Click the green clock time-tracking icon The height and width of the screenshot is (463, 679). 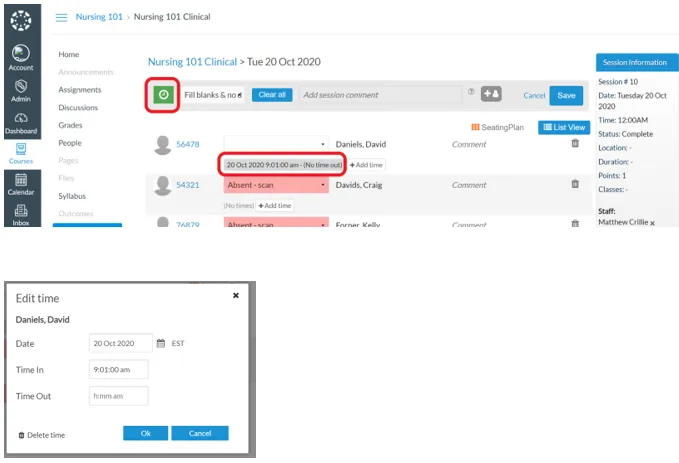coord(163,95)
